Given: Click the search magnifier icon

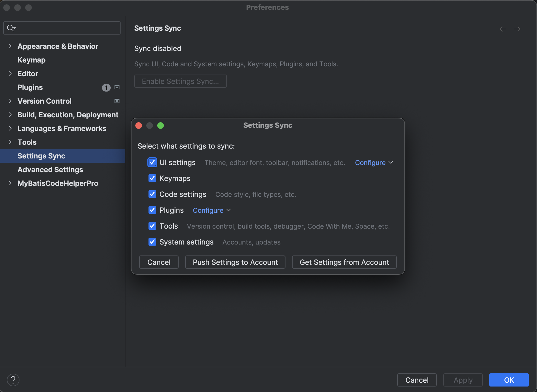Looking at the screenshot, I should click(11, 28).
